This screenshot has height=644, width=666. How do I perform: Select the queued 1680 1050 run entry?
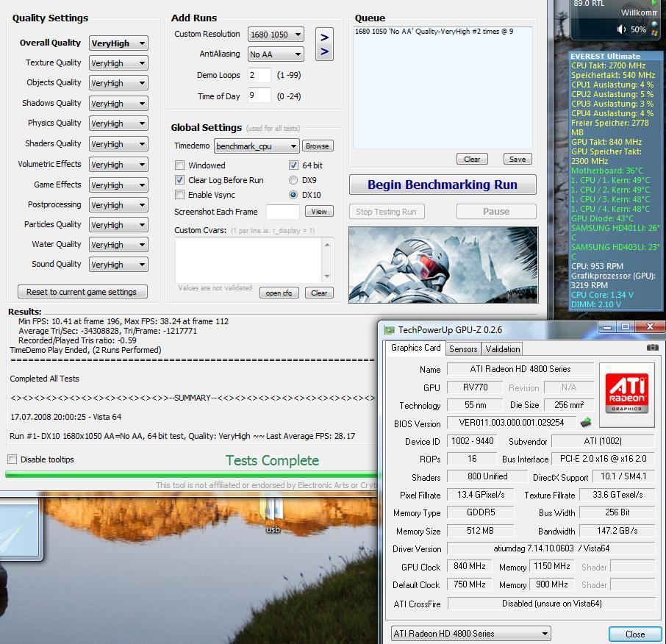[434, 32]
